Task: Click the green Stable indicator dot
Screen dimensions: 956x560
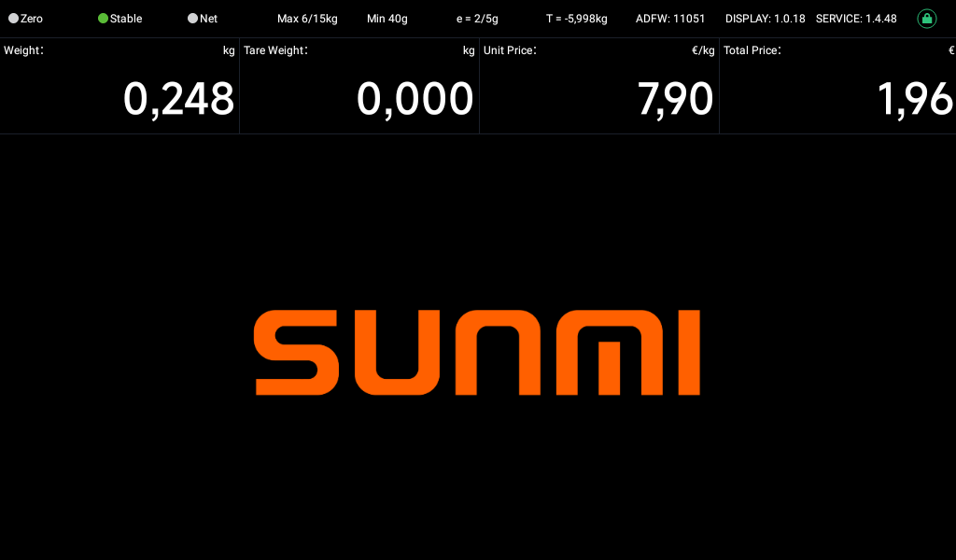Action: [x=103, y=19]
